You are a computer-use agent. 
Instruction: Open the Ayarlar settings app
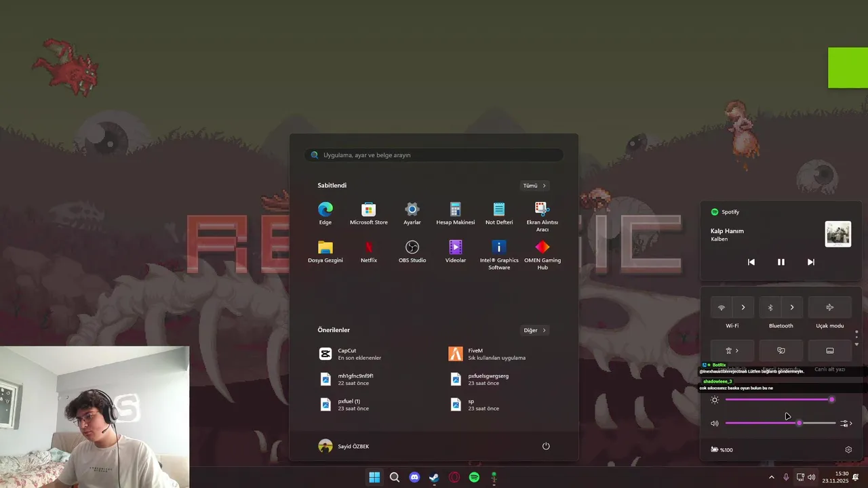click(412, 213)
